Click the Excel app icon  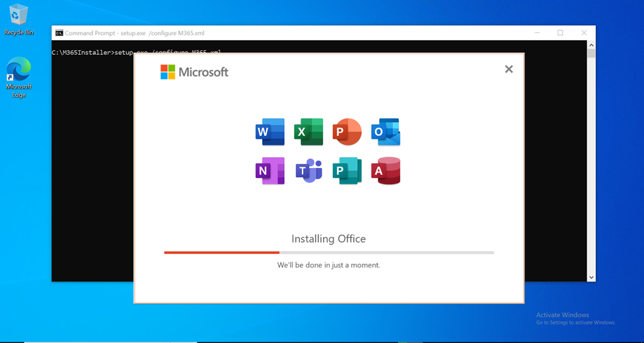[x=309, y=132]
